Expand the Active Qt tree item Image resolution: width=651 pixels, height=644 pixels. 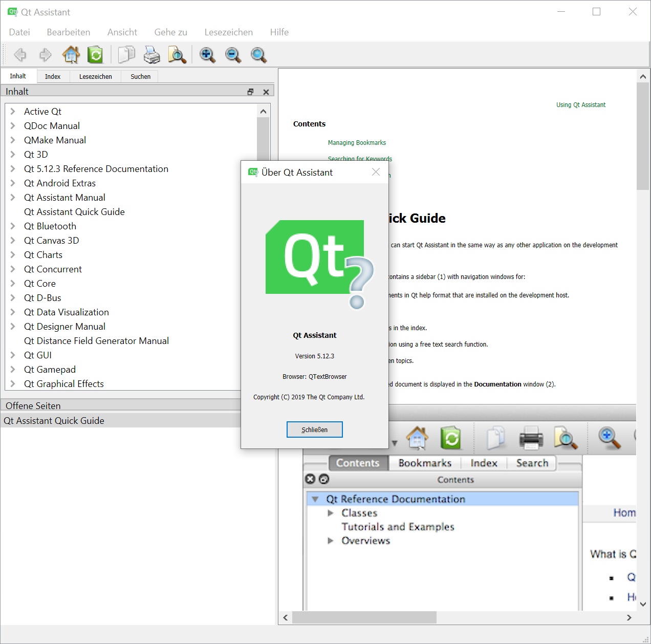13,112
